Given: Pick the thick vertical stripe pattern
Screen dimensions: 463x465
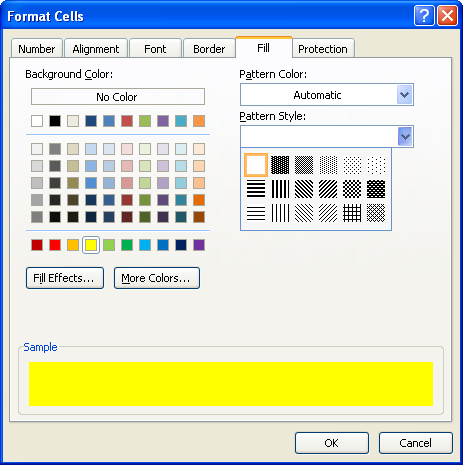Looking at the screenshot, I should click(280, 189).
